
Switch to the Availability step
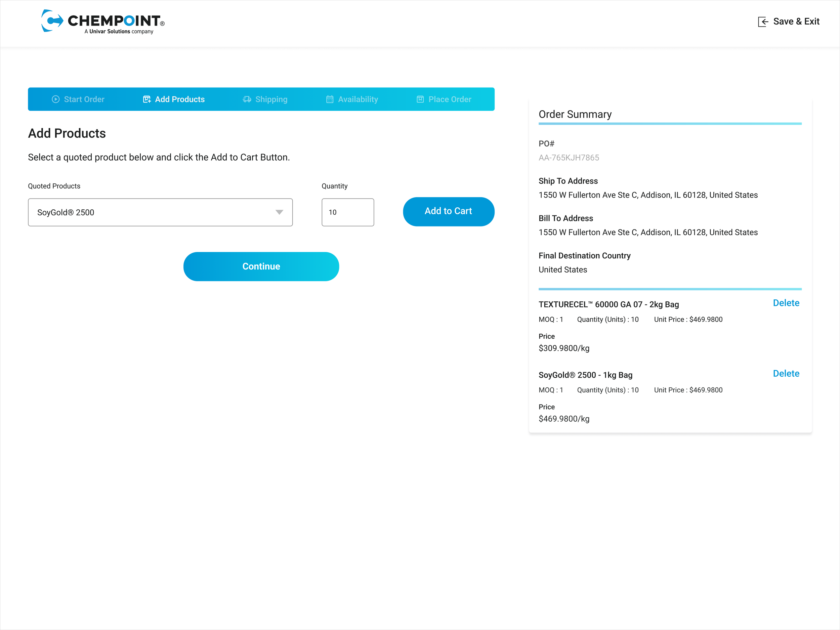click(x=352, y=99)
